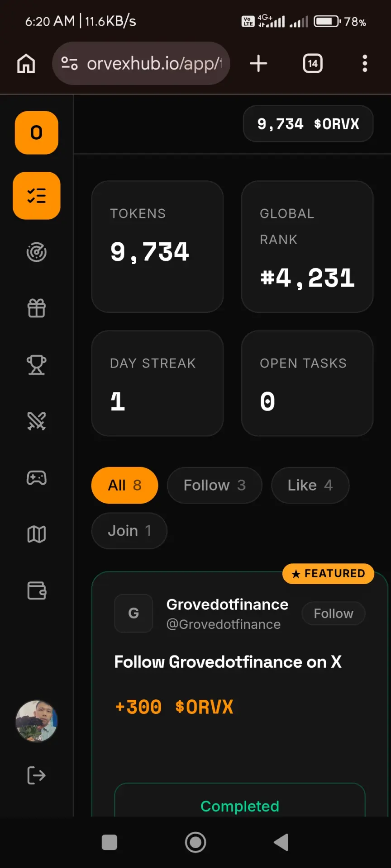Click the logout icon in sidebar
Image resolution: width=391 pixels, height=868 pixels.
[x=37, y=775]
